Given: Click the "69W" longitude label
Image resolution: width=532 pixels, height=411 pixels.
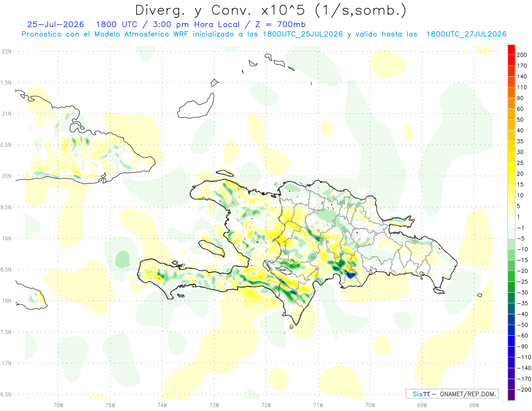Looking at the screenshot, I should (x=422, y=405).
